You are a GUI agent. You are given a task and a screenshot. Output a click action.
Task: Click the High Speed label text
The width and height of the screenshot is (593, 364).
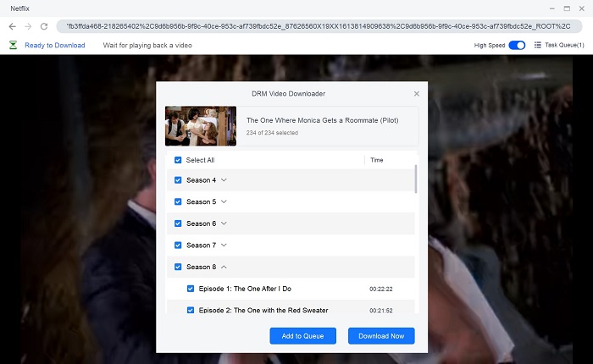(x=490, y=46)
